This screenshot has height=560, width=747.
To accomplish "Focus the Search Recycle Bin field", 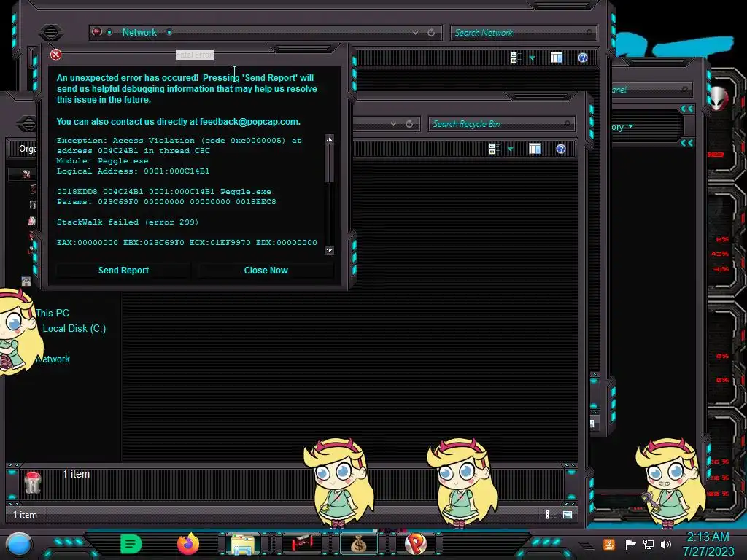I will tap(501, 124).
